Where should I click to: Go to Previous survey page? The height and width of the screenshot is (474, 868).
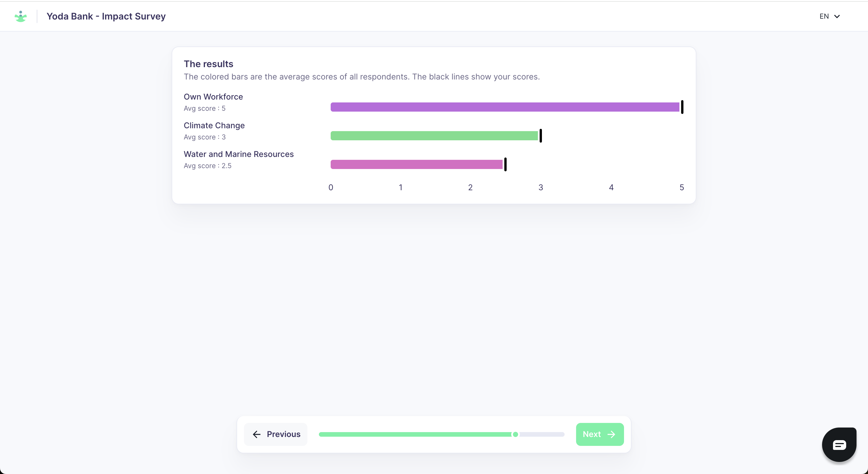click(276, 434)
